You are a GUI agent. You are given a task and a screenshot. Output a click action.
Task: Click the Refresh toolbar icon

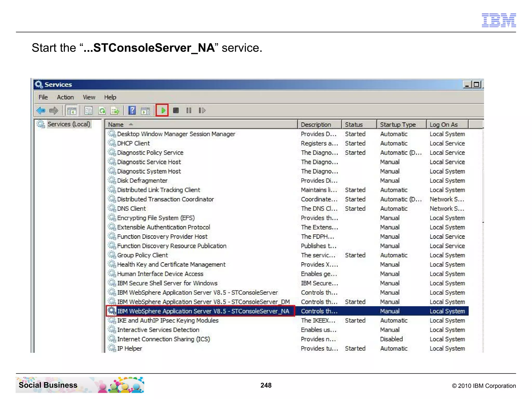(102, 111)
